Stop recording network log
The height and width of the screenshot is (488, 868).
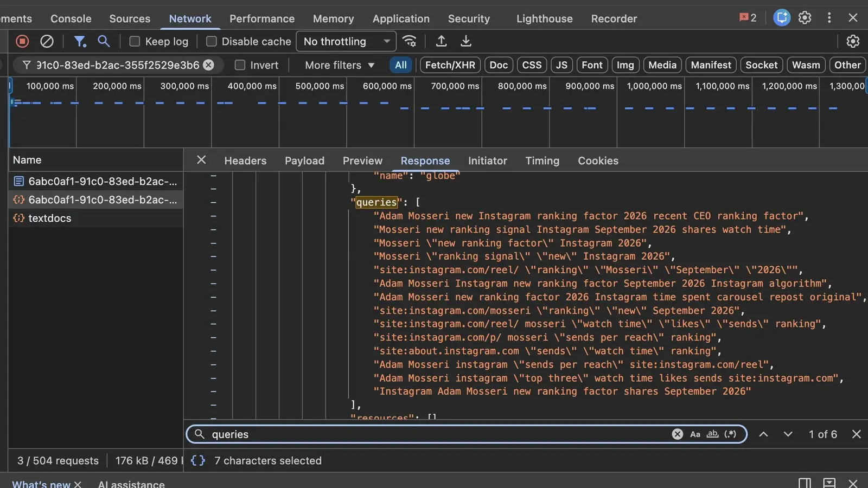tap(22, 41)
